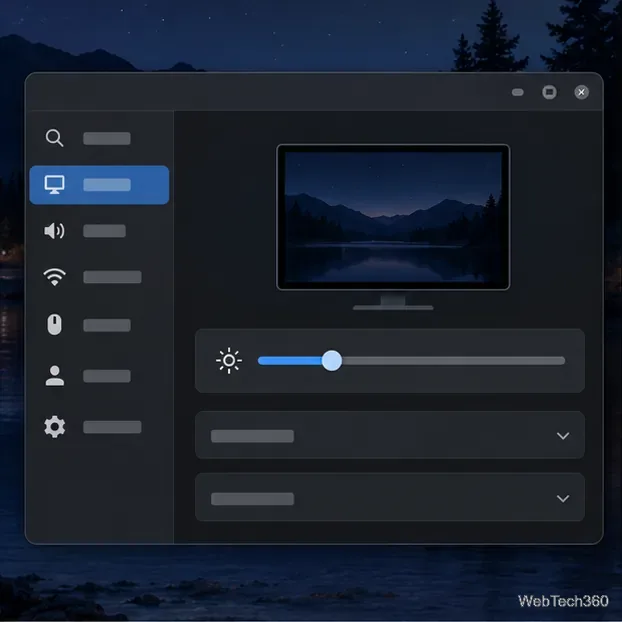Open Wi-Fi network settings icon
Image resolution: width=622 pixels, height=622 pixels.
(x=54, y=276)
